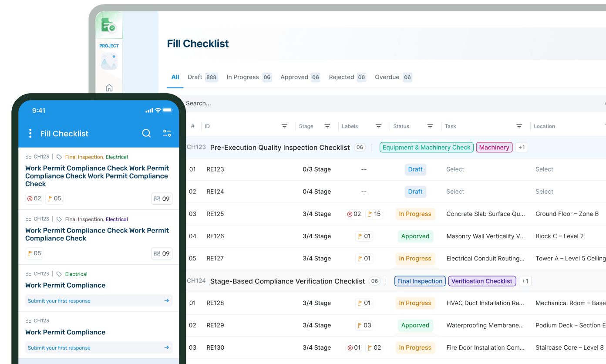Tap the search magnifier icon on the phone

146,133
